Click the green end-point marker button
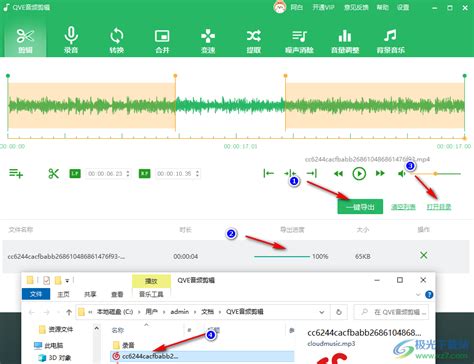Viewport: 474px width, 364px height. (x=144, y=173)
